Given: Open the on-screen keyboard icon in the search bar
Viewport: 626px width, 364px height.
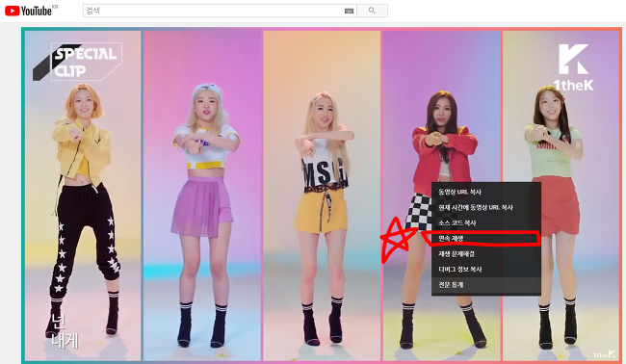Looking at the screenshot, I should point(349,11).
